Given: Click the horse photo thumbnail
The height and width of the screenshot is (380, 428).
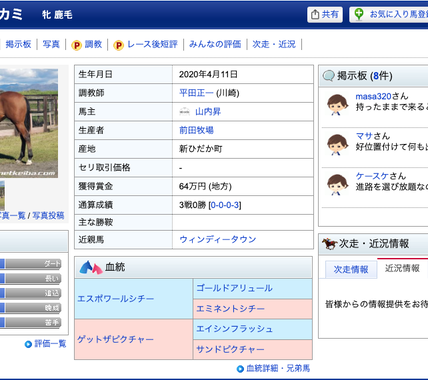Looking at the screenshot, I should click(29, 123).
